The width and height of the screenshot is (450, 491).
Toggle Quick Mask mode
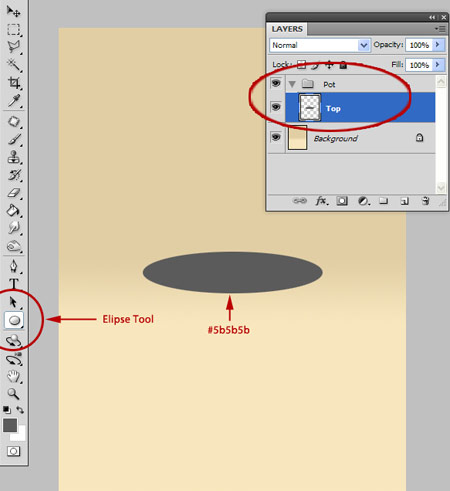pyautogui.click(x=13, y=451)
